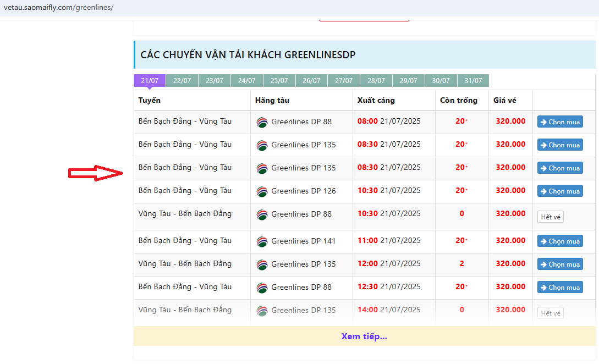
Task: Click the logo in the 12:30 Greenlines DP 88 row
Action: [262, 288]
